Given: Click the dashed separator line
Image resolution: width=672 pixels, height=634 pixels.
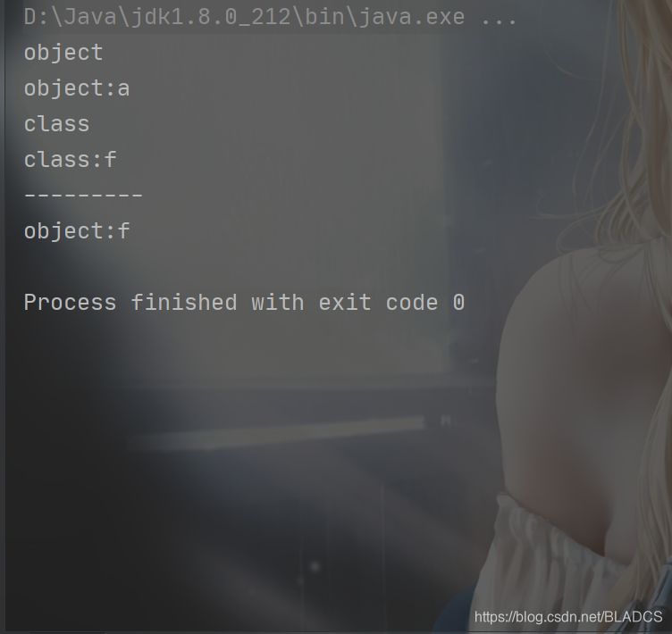Looking at the screenshot, I should pyautogui.click(x=83, y=195).
